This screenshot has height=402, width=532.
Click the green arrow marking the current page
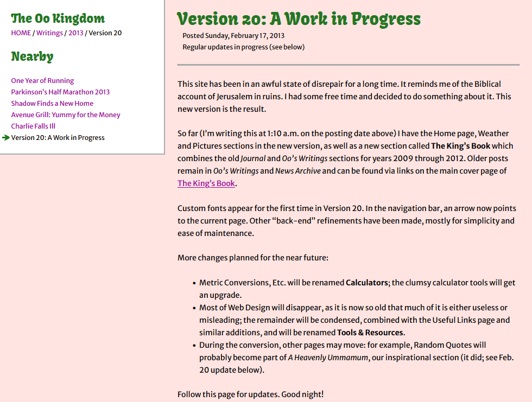[6, 138]
